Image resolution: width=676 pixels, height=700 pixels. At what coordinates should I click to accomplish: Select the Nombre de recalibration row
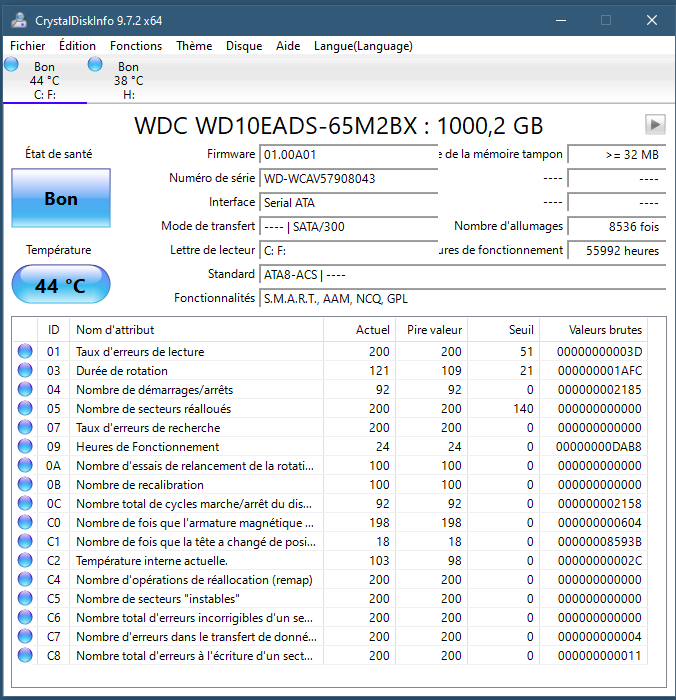click(330, 484)
